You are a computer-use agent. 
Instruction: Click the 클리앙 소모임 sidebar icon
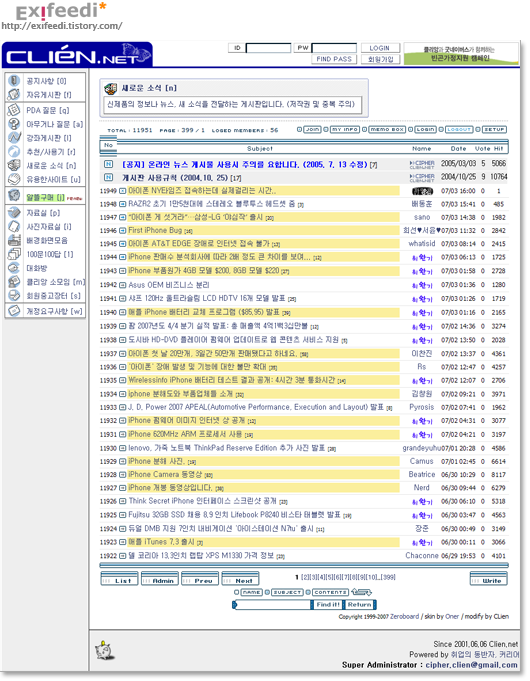14,282
